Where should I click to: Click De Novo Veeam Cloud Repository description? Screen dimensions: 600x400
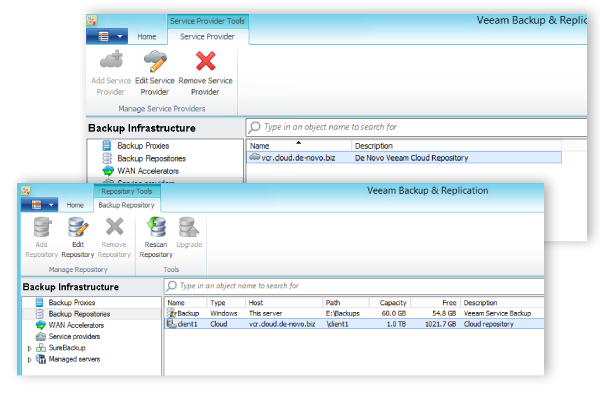(x=411, y=158)
